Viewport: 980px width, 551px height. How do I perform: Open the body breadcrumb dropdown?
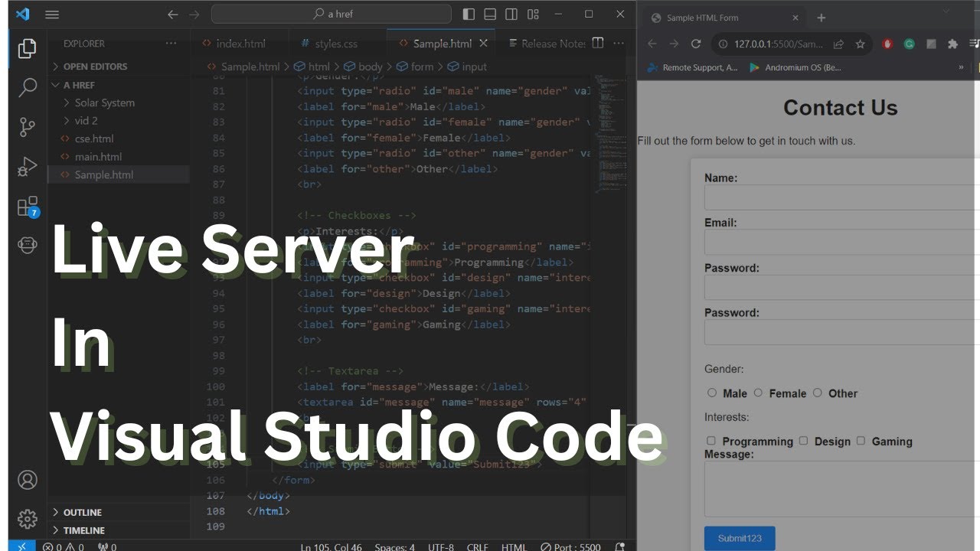coord(363,67)
